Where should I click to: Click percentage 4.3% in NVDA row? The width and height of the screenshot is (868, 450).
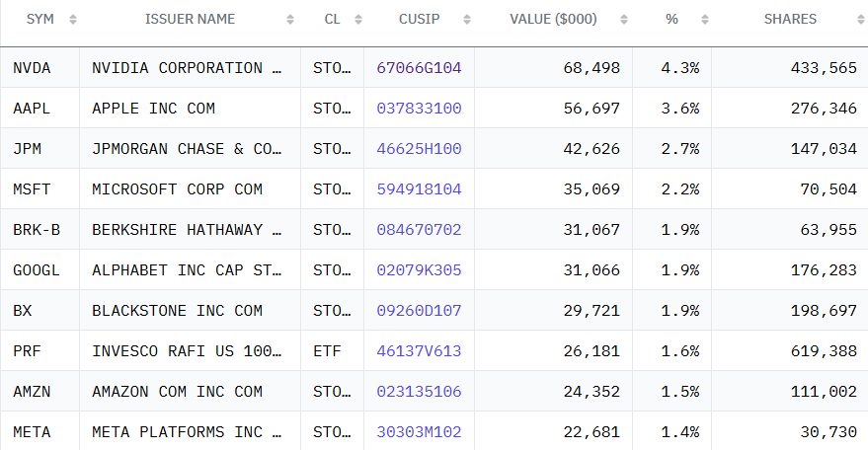[680, 67]
